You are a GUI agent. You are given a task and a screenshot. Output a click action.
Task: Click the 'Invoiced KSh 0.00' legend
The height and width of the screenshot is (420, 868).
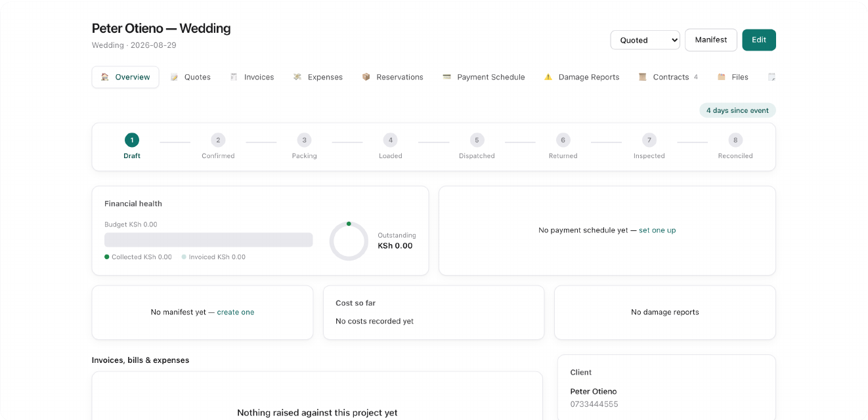(x=213, y=257)
